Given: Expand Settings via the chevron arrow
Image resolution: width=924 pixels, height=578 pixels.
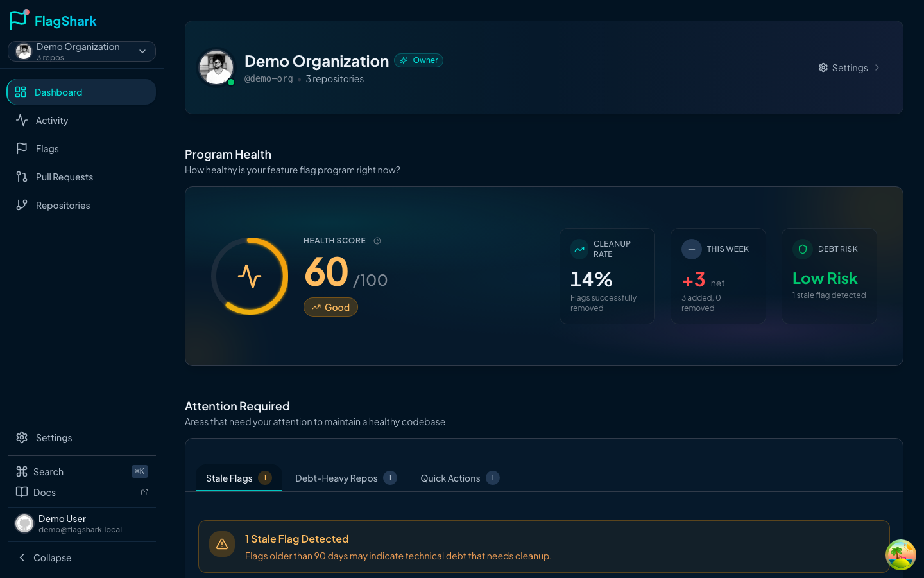Looking at the screenshot, I should [878, 67].
